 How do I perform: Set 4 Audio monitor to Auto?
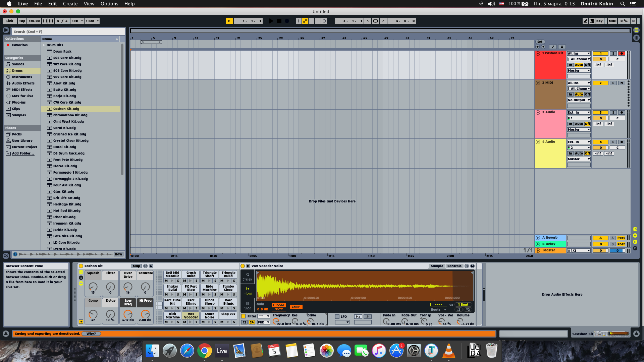579,154
